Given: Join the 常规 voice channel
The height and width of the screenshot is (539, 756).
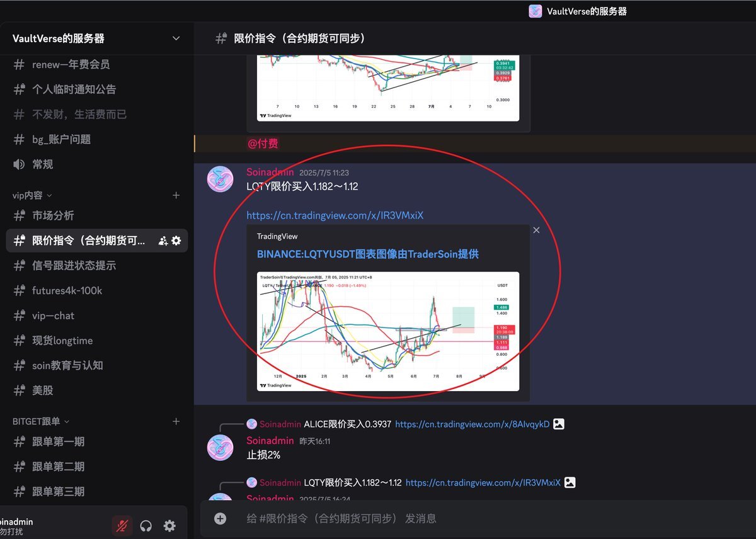Looking at the screenshot, I should click(96, 164).
